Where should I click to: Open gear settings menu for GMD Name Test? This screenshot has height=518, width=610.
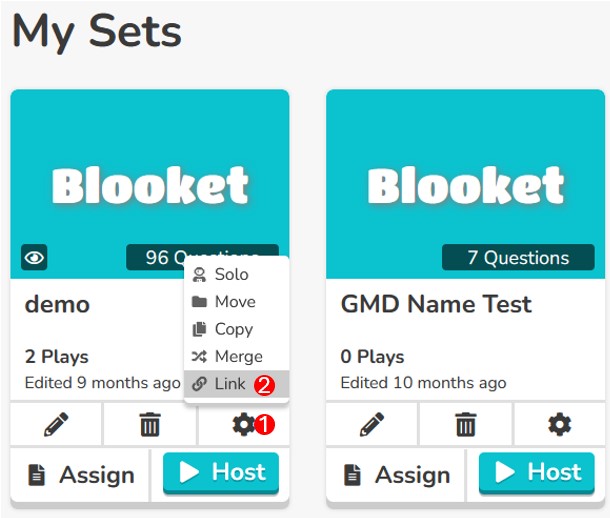tap(559, 424)
